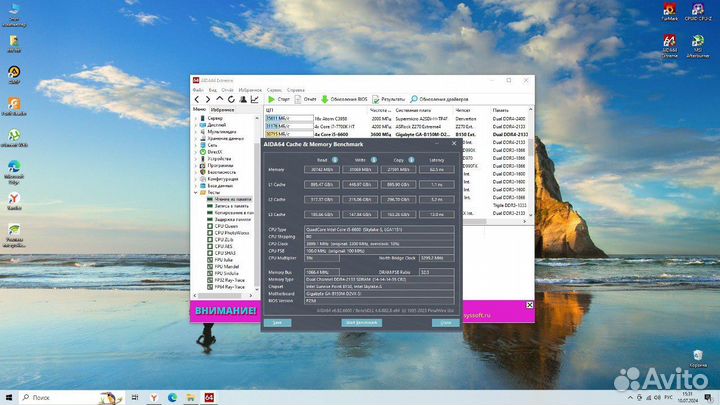Image resolution: width=720 pixels, height=405 pixels.
Task: Open the FurMark desktop shortcut
Action: click(x=669, y=12)
